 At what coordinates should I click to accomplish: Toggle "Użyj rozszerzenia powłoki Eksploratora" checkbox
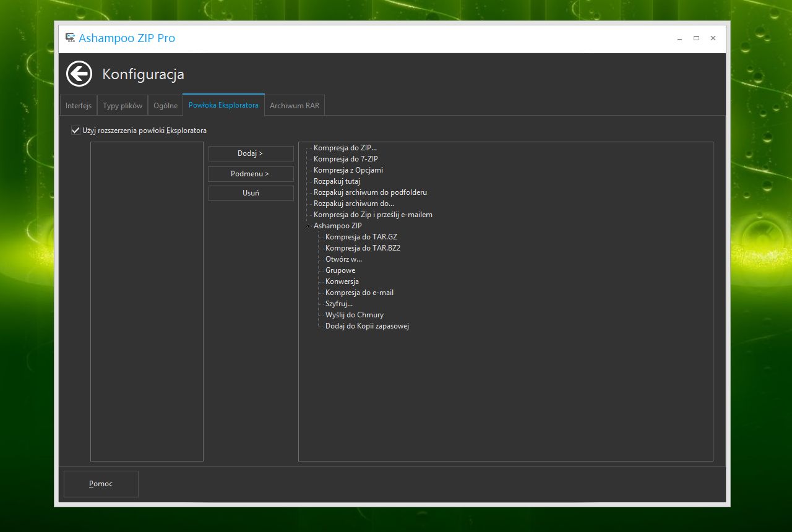[75, 131]
